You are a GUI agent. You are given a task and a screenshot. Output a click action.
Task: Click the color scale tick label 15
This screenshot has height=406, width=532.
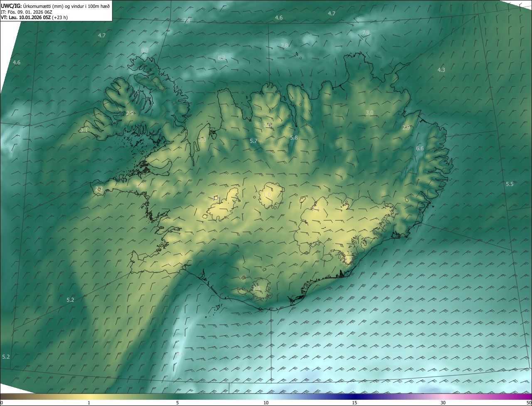355,403
